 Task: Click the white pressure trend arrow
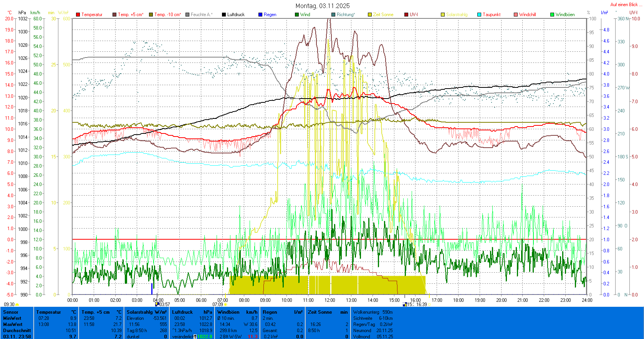coord(195,337)
